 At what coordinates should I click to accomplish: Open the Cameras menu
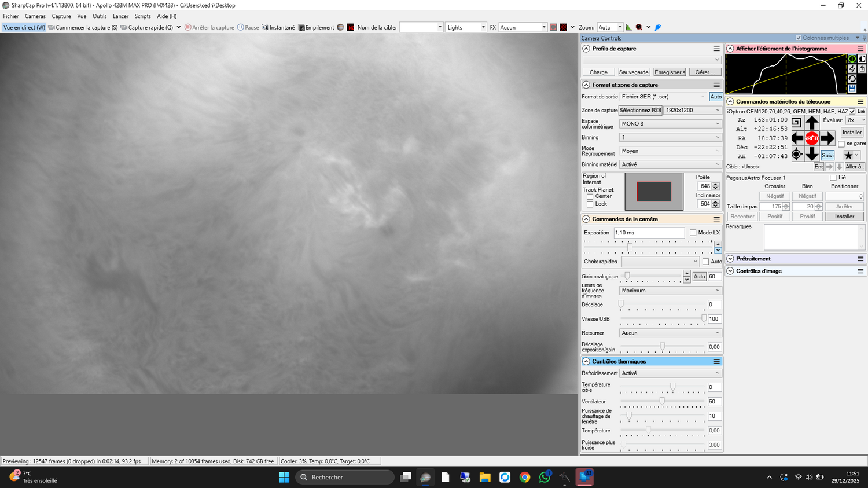[x=35, y=16]
